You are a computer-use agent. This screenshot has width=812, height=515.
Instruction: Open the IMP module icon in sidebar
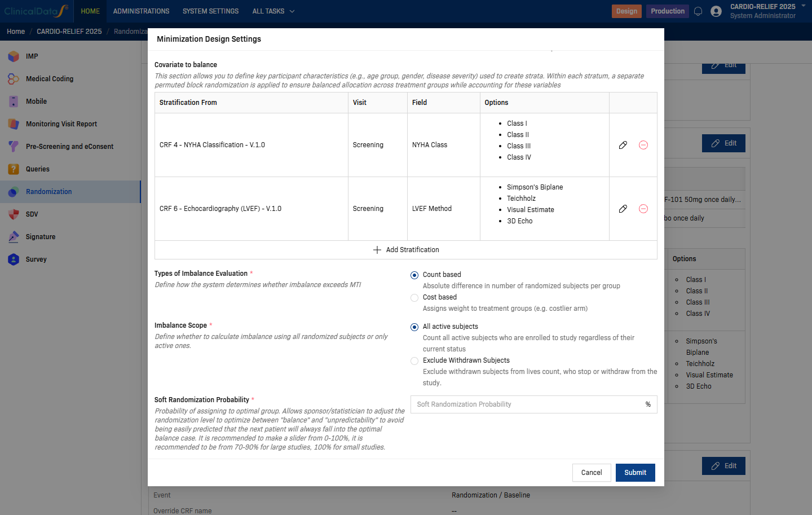14,56
